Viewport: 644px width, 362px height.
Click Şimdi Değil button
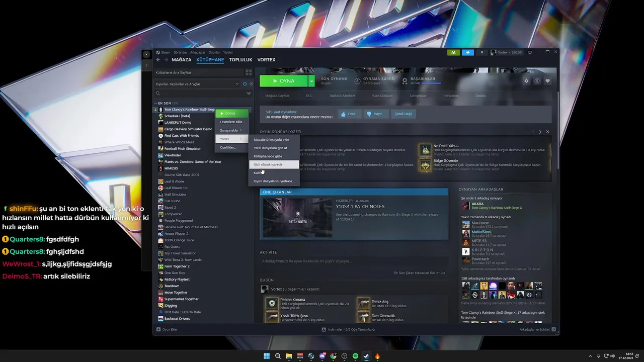403,114
